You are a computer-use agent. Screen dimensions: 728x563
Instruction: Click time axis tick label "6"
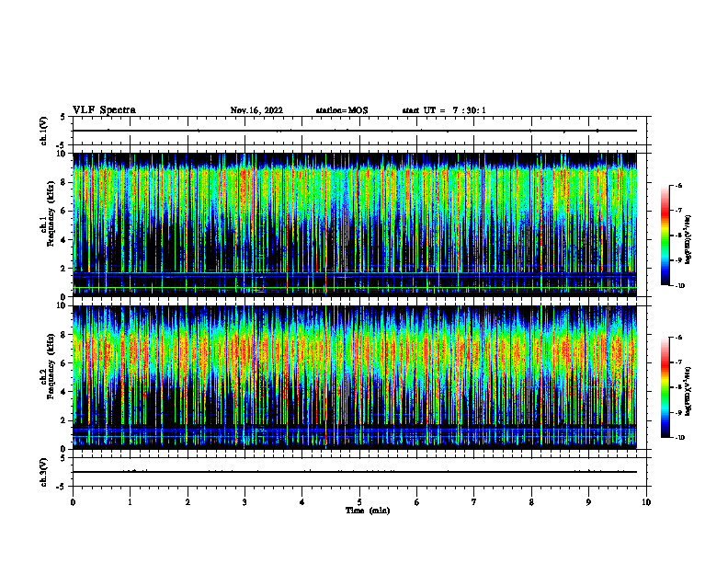point(417,502)
